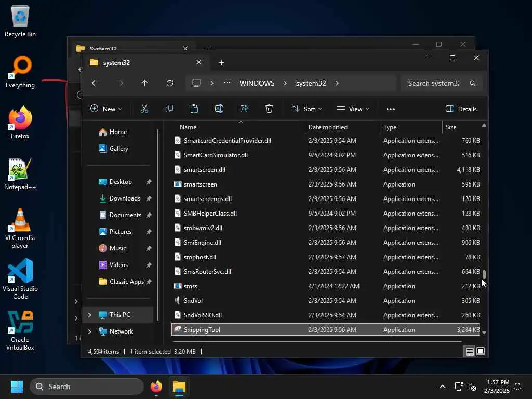This screenshot has width=532, height=399.
Task: Select smartscreen.dll in the list
Action: (x=326, y=170)
